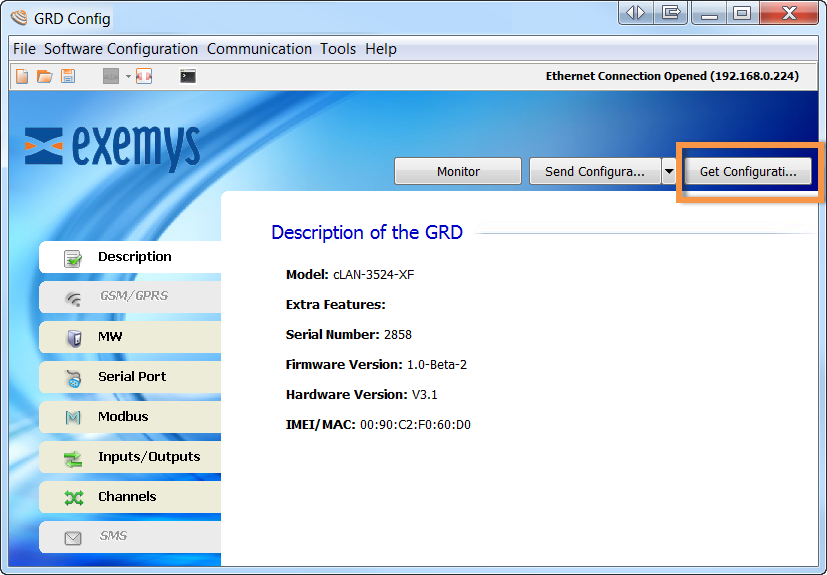The image size is (827, 575).
Task: Select the Inputs/Outputs sidebar tab
Action: [130, 457]
